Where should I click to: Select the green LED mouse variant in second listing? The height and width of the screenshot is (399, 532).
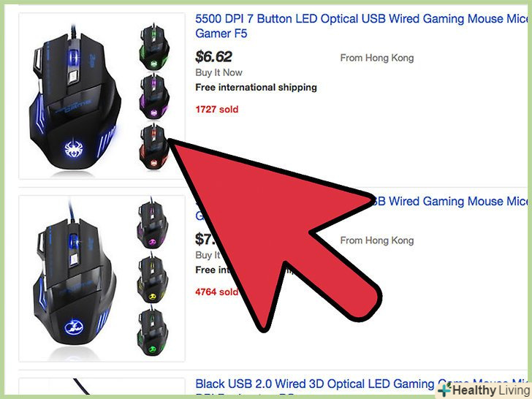coord(152,332)
